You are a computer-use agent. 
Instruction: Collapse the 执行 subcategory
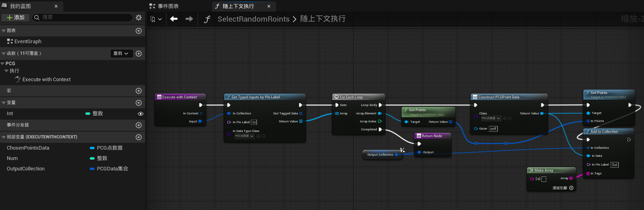coord(6,71)
